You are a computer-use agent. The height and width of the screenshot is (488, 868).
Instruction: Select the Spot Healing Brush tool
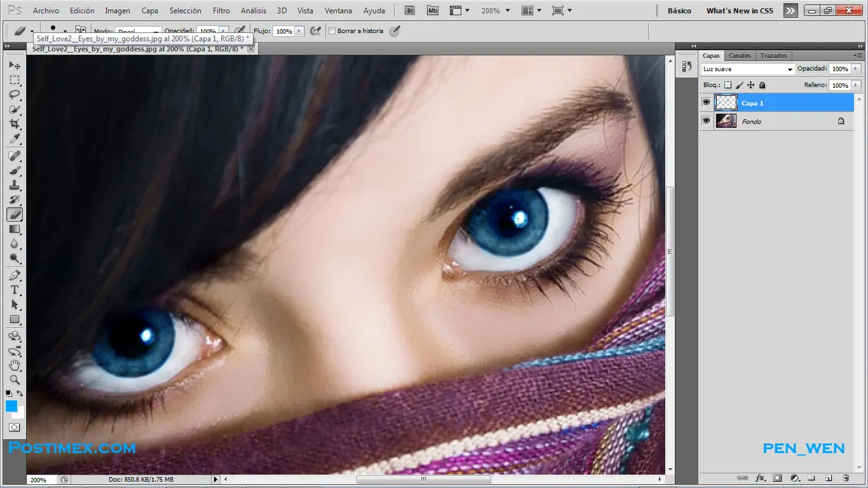tap(15, 156)
